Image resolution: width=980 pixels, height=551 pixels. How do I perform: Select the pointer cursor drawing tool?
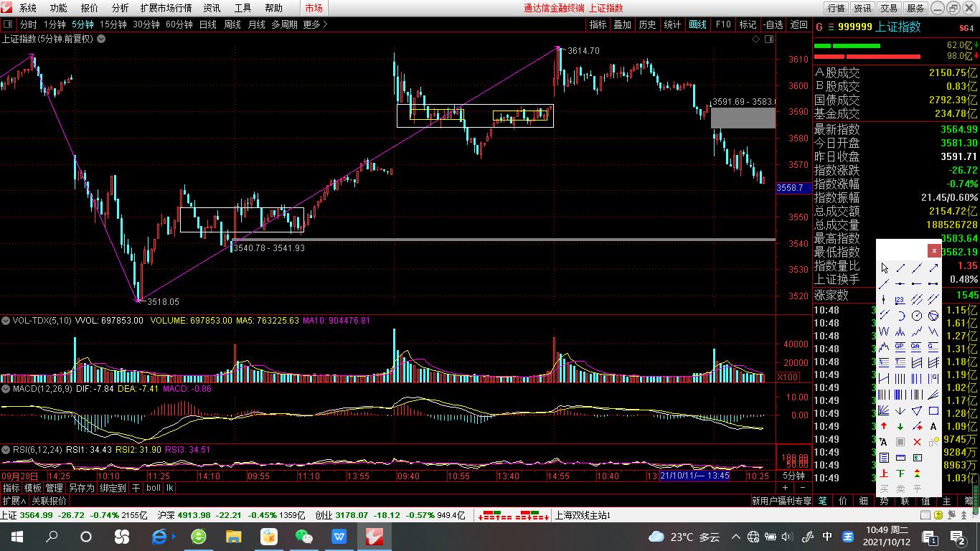[885, 268]
